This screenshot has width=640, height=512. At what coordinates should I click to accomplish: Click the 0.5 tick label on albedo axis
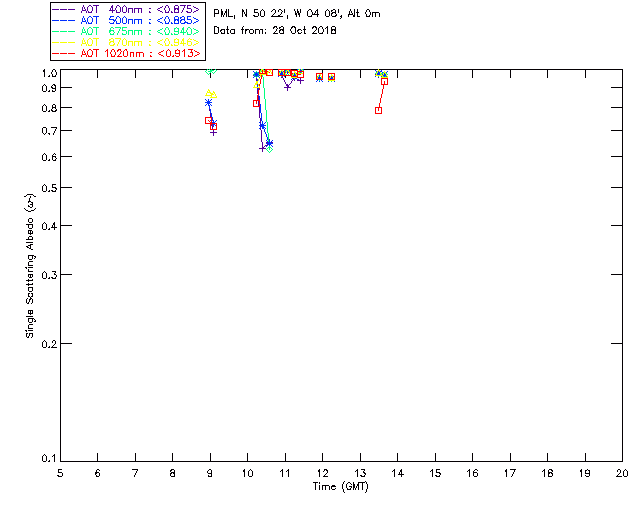point(49,188)
